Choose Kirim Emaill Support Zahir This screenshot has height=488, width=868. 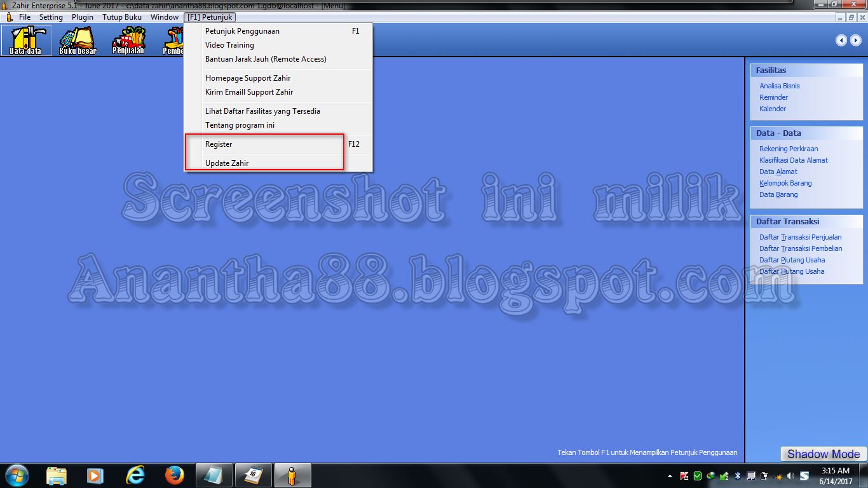point(278,92)
